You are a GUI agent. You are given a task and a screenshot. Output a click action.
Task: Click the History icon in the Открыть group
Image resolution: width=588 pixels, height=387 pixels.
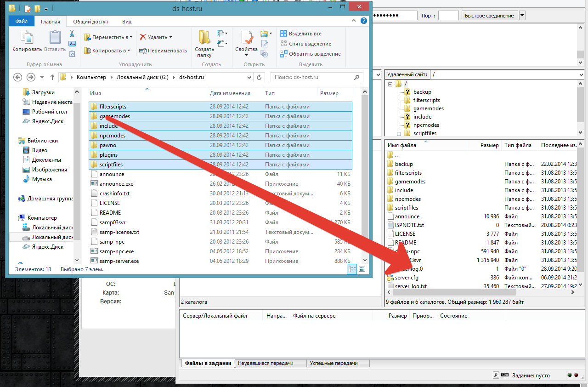[x=264, y=54]
